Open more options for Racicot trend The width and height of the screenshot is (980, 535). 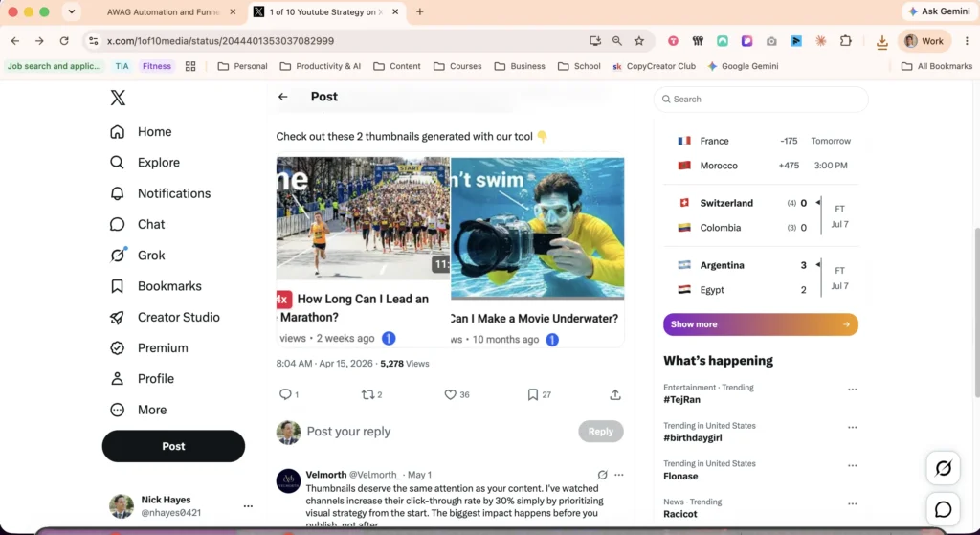coord(852,503)
